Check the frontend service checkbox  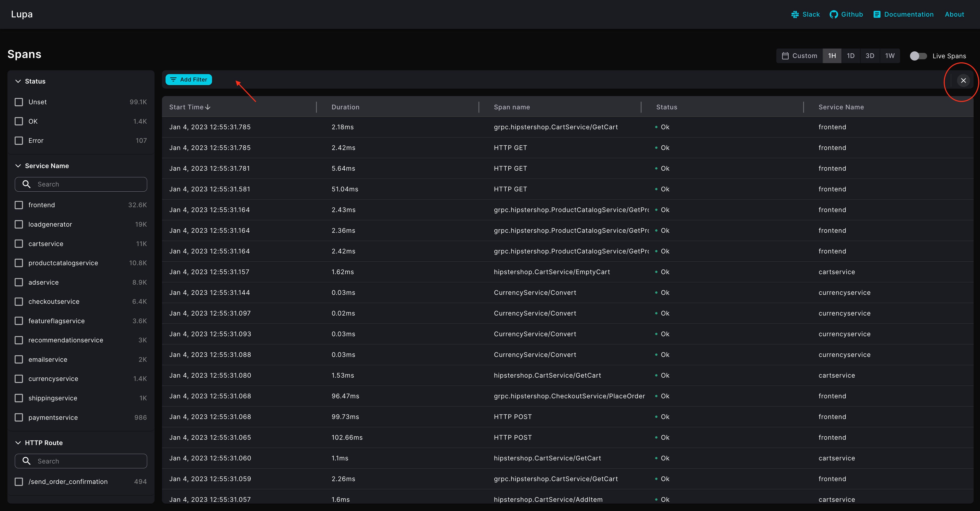(19, 205)
